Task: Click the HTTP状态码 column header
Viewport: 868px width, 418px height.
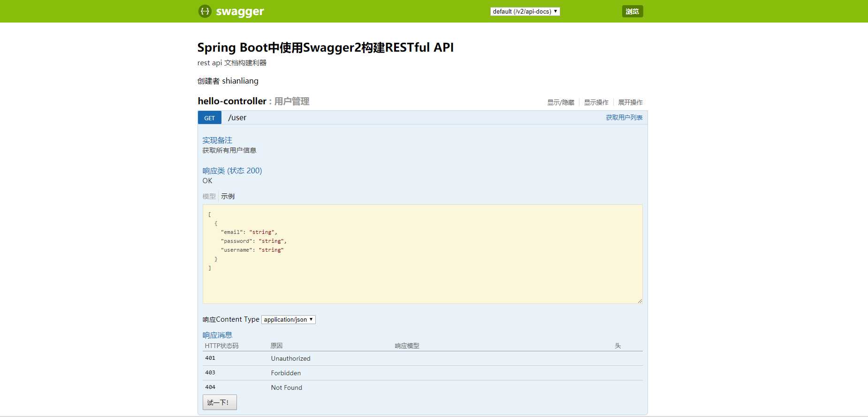Action: coord(221,346)
